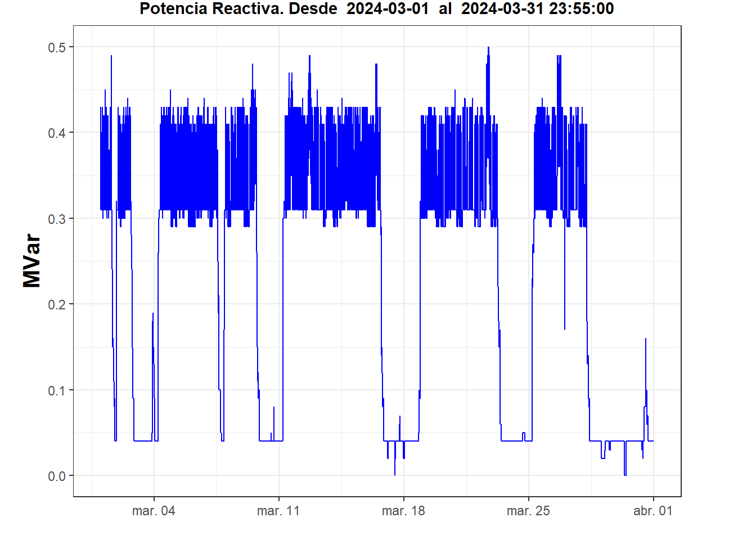756x540 pixels.
Task: Click the "mar. 18" x-axis date label
Action: click(403, 511)
